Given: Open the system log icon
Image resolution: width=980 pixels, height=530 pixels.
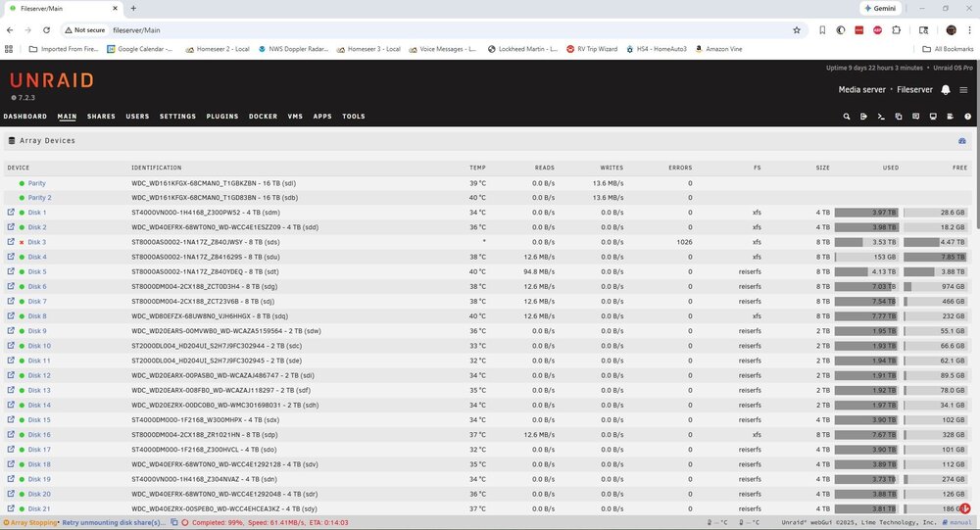Looking at the screenshot, I should click(950, 117).
